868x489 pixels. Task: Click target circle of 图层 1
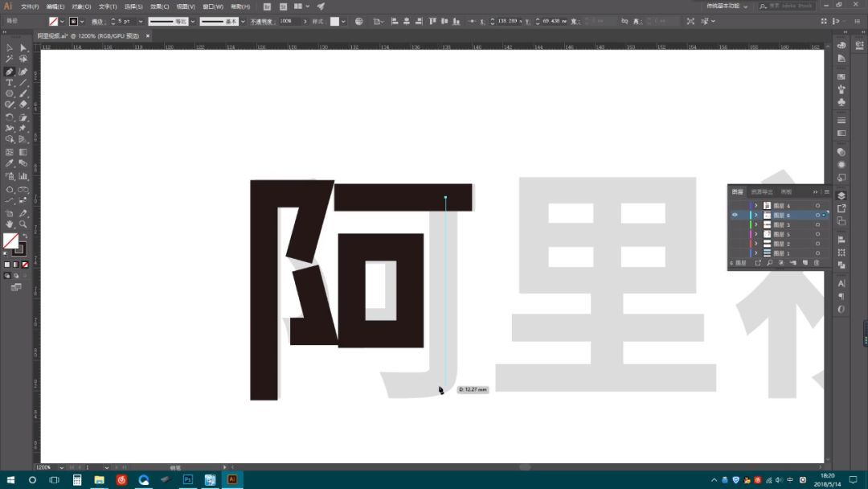pos(817,253)
